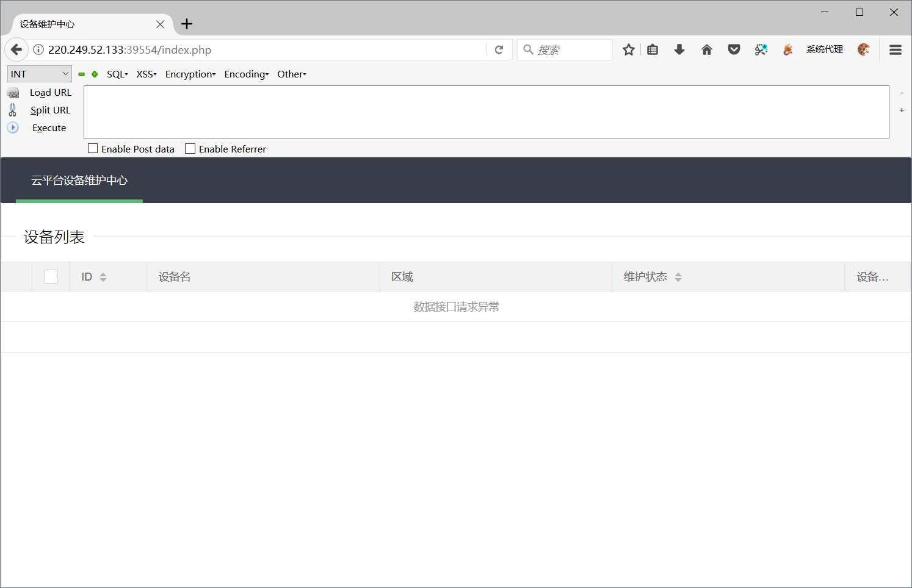Open the SQL dropdown in HackBar
Image resolution: width=912 pixels, height=588 pixels.
pos(117,74)
